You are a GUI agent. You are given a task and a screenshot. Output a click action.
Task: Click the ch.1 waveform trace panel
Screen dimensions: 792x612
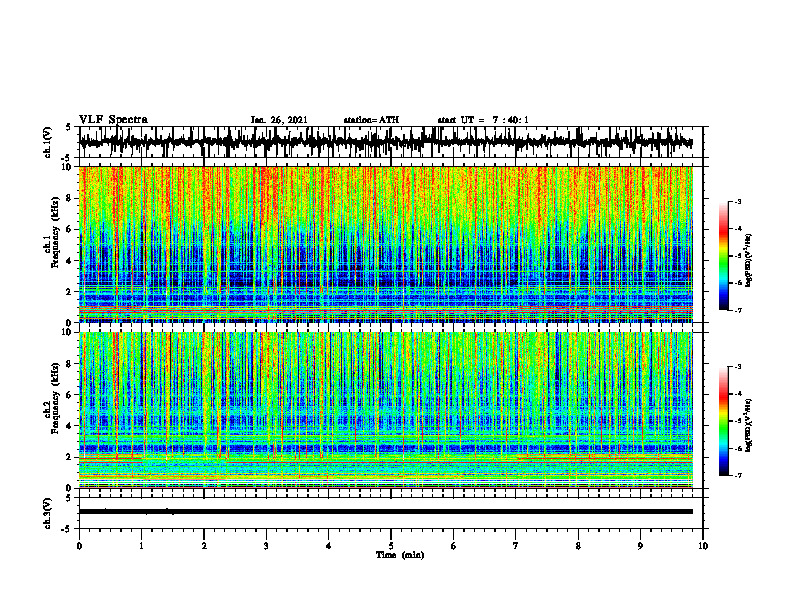[x=391, y=142]
